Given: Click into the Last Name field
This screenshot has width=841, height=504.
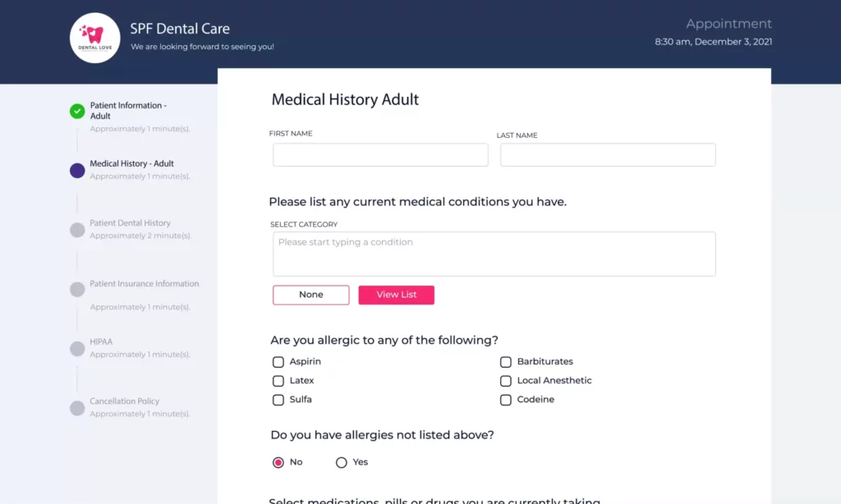Looking at the screenshot, I should coord(608,155).
